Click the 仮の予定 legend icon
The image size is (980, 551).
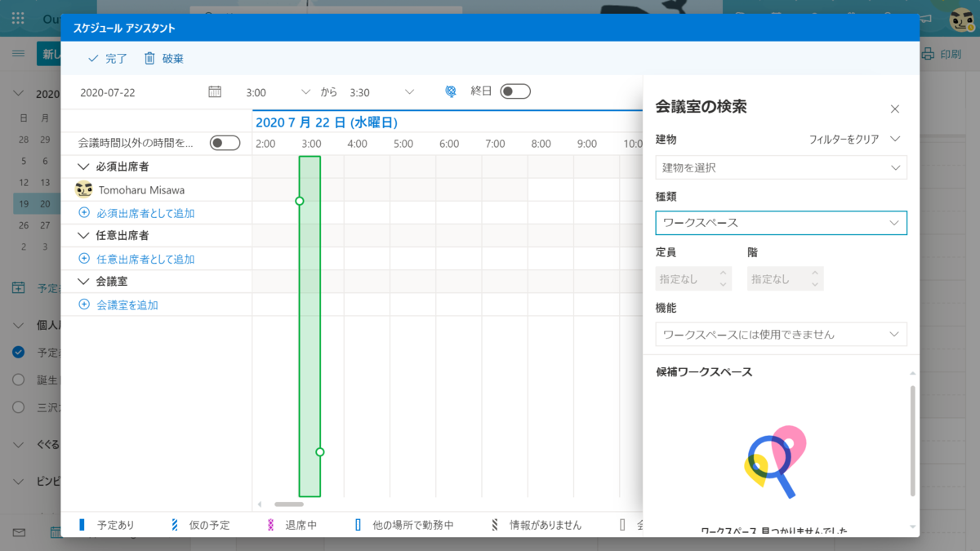(175, 525)
